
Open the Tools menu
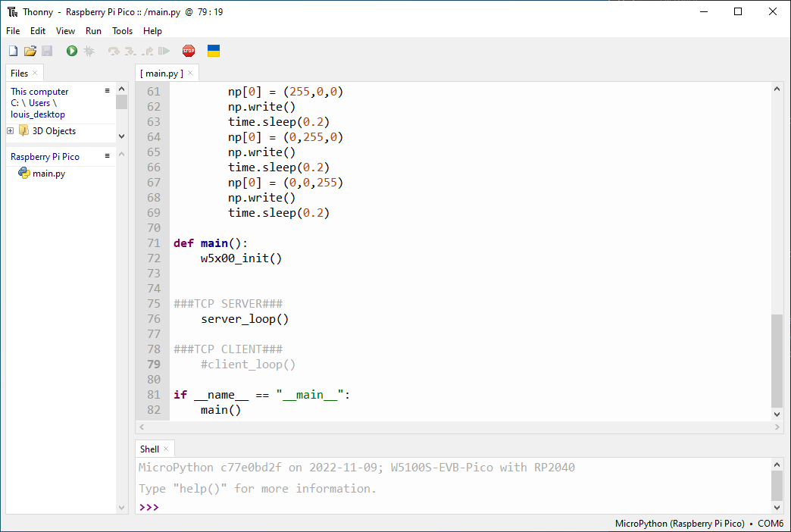[122, 31]
